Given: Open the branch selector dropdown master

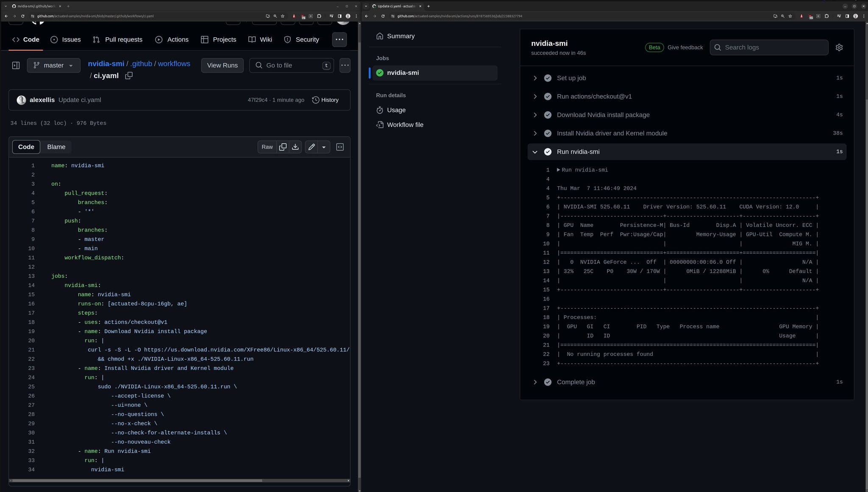Looking at the screenshot, I should tap(53, 65).
